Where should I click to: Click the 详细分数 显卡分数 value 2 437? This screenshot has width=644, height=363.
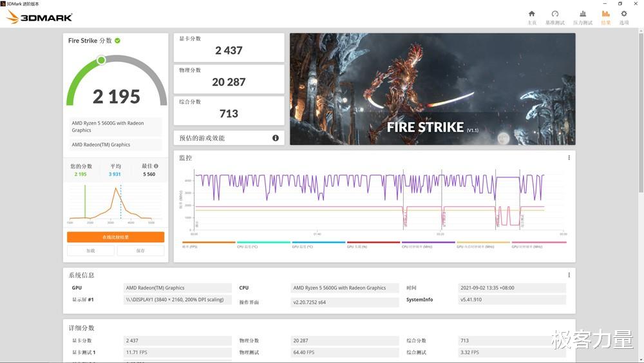click(x=178, y=340)
